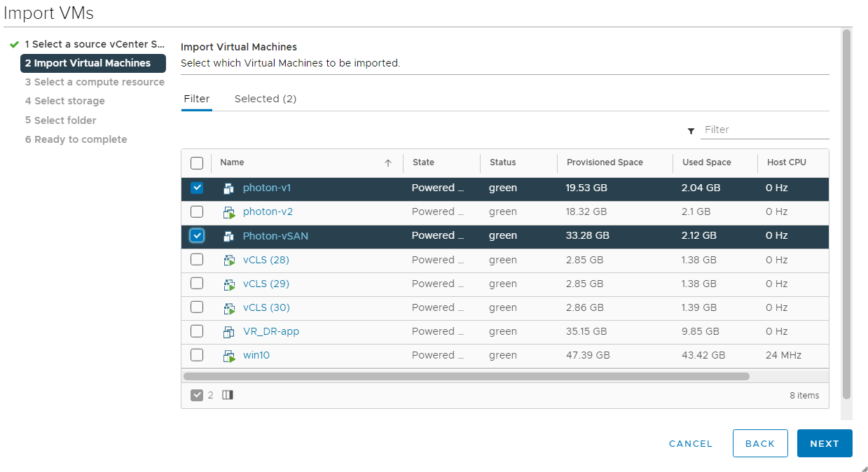Click the Used Space column header

coord(706,162)
